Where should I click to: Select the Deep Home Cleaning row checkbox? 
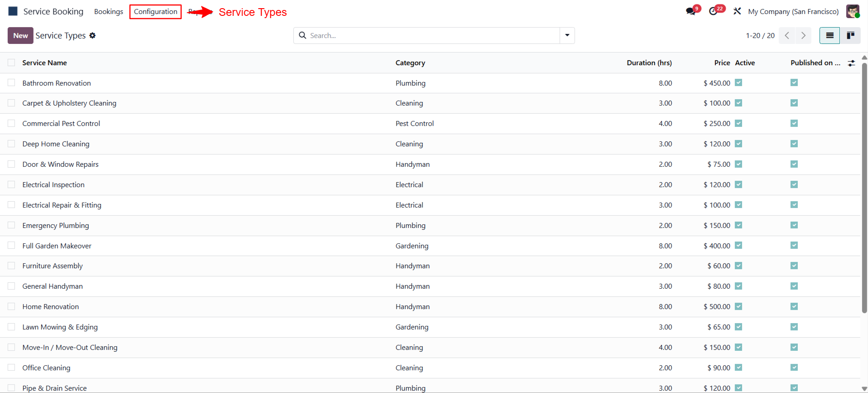pos(11,144)
